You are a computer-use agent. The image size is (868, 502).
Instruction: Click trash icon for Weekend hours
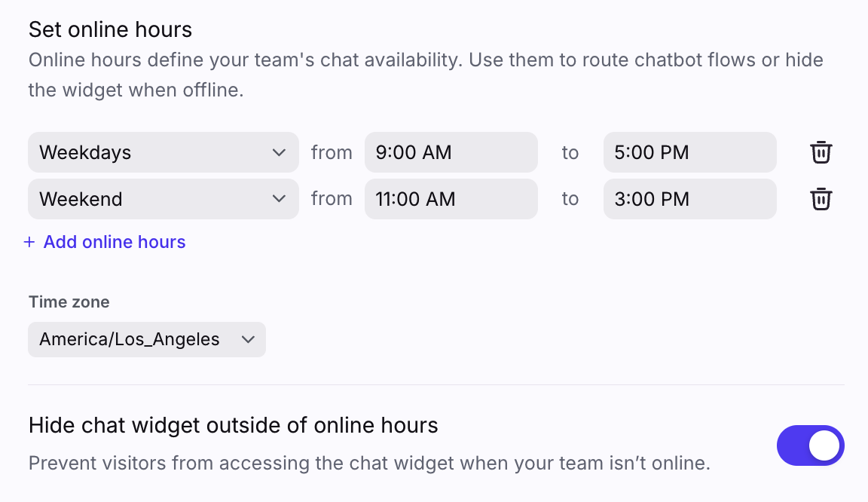pos(821,199)
